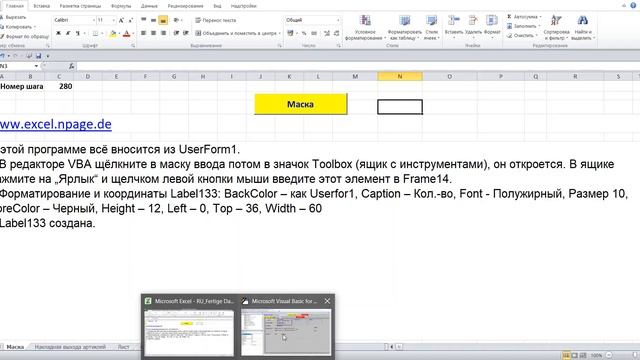Select the Microsoft Excel window thumbnail
The image size is (640, 360).
coord(189,333)
